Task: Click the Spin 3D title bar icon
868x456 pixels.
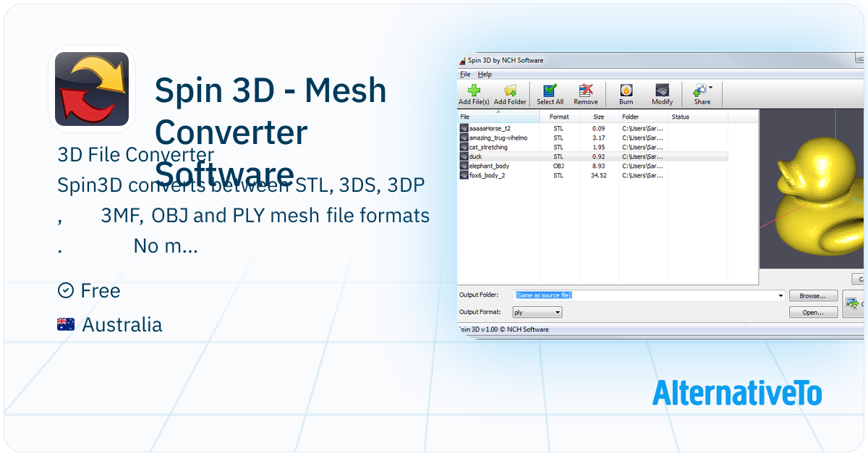Action: 463,61
